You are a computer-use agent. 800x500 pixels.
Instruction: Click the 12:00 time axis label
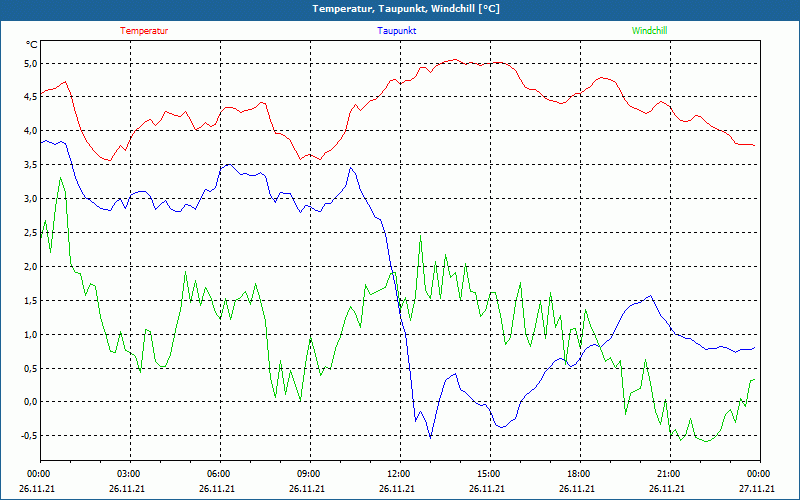point(398,474)
